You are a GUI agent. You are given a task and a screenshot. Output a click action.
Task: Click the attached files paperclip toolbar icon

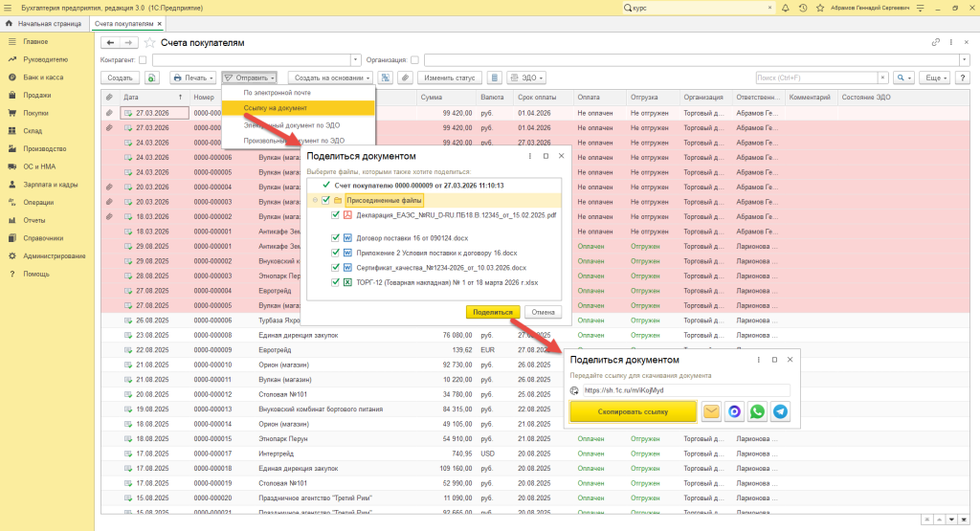point(405,77)
